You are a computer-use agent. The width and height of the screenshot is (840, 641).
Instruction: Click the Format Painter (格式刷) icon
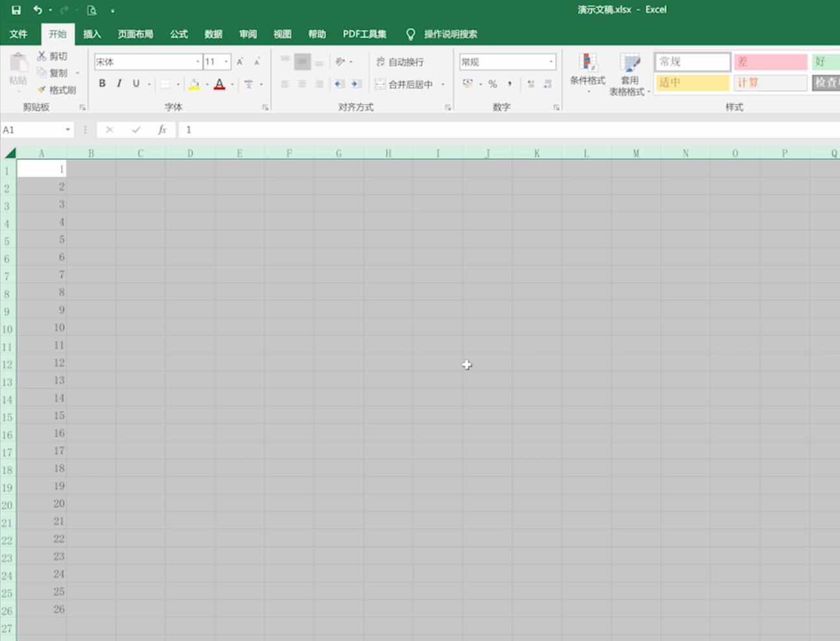(42, 90)
